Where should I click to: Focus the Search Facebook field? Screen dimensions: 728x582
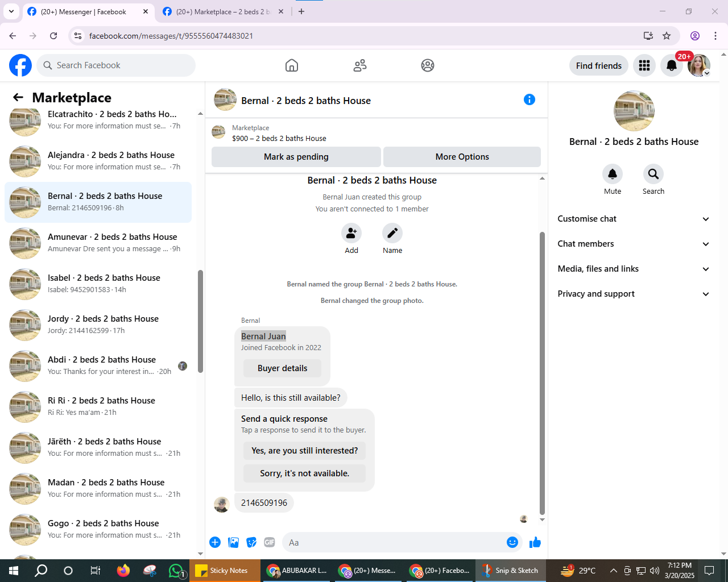pos(116,65)
